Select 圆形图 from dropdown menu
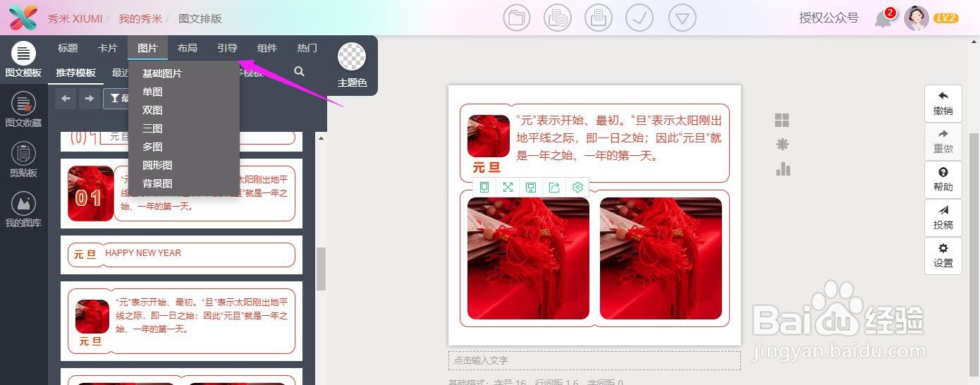 point(157,165)
